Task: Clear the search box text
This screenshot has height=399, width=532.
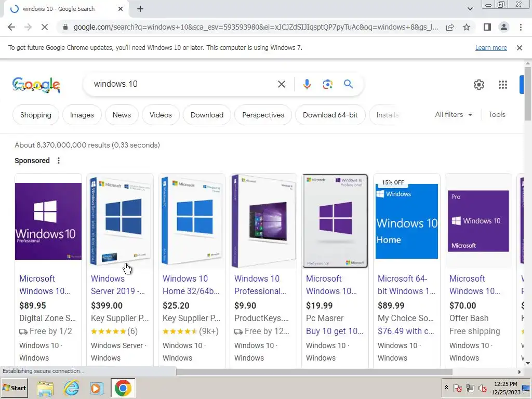Action: (282, 84)
